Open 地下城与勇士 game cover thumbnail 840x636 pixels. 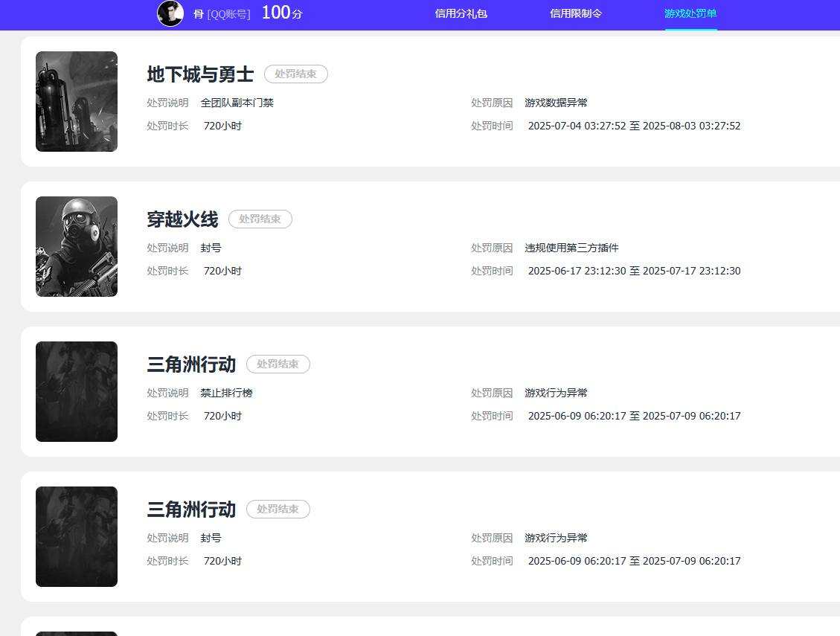point(77,101)
